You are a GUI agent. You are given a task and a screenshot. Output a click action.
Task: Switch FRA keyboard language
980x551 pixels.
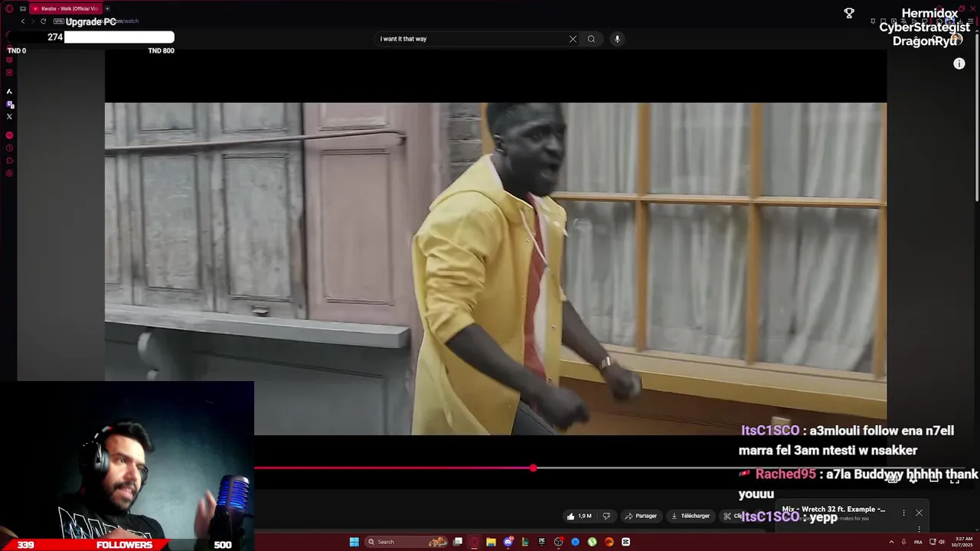[918, 542]
